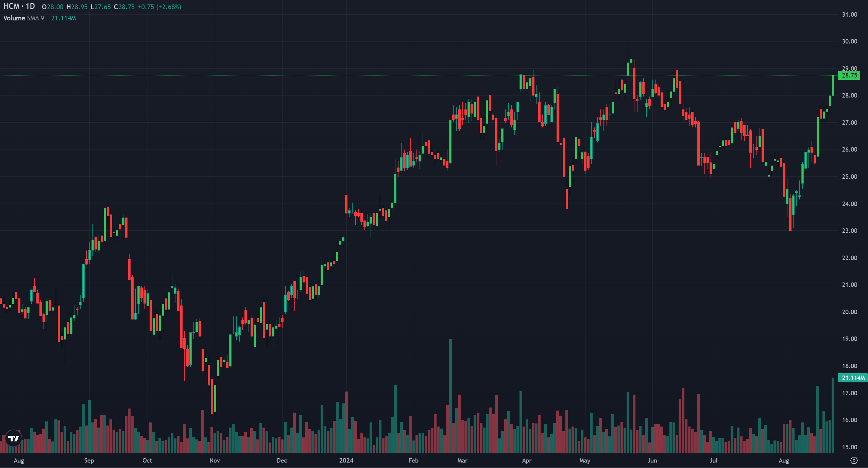This screenshot has height=468, width=868.
Task: Select the Jun label on time axis
Action: (652, 461)
